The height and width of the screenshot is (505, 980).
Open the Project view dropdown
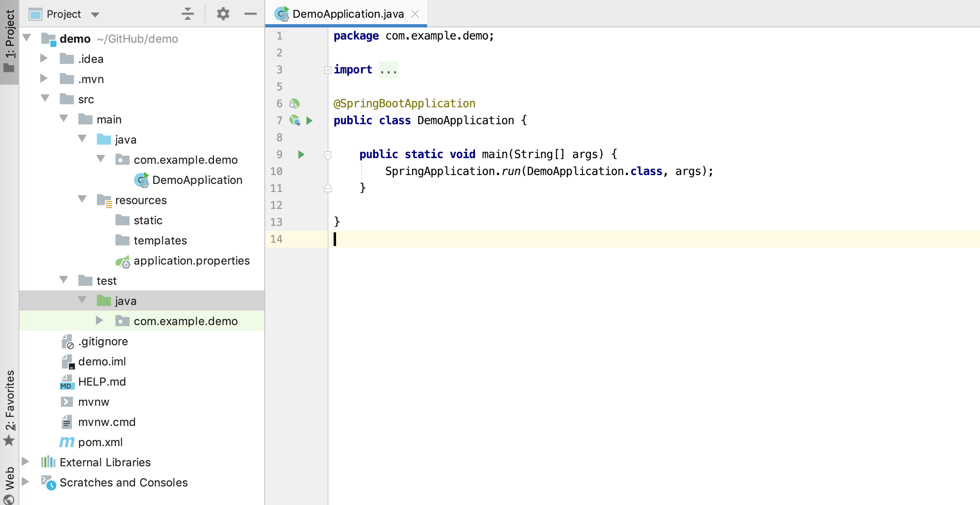click(x=95, y=15)
